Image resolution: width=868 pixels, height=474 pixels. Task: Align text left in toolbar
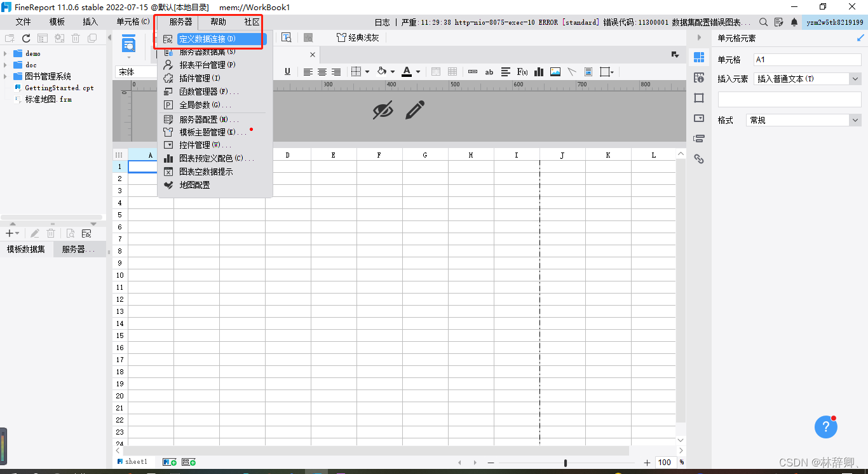coord(308,72)
